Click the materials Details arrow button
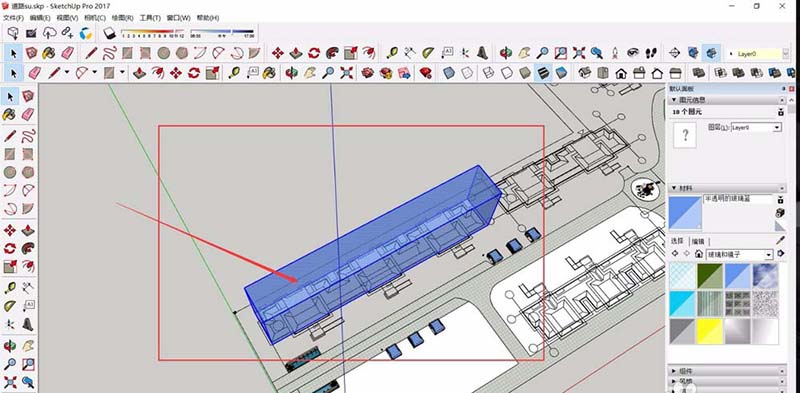The image size is (800, 393). 780,254
